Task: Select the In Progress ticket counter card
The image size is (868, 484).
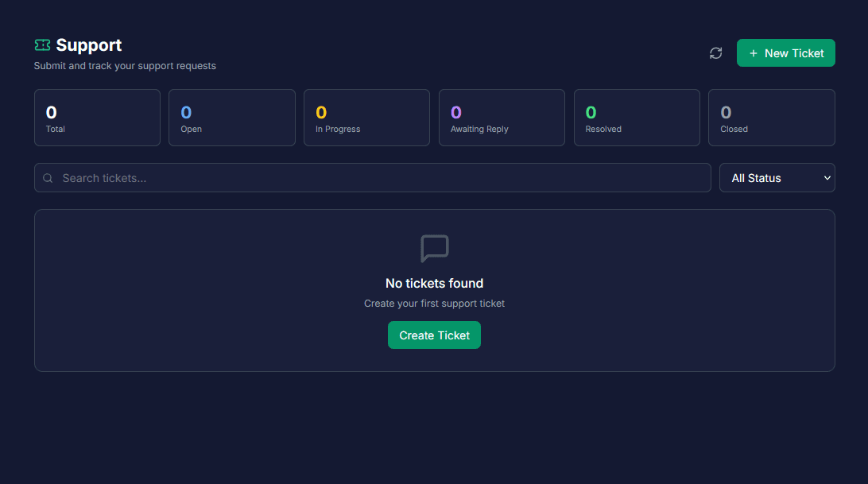Action: (366, 118)
